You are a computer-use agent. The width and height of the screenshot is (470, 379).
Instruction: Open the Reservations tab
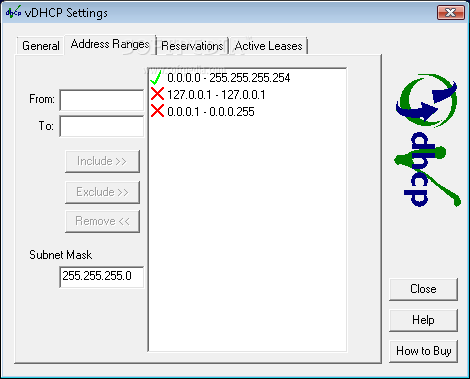pyautogui.click(x=192, y=46)
